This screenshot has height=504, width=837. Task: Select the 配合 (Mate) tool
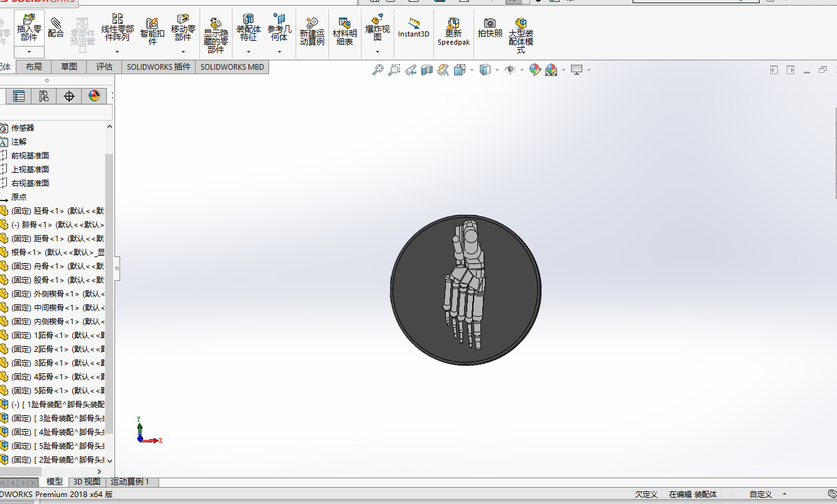[x=56, y=28]
